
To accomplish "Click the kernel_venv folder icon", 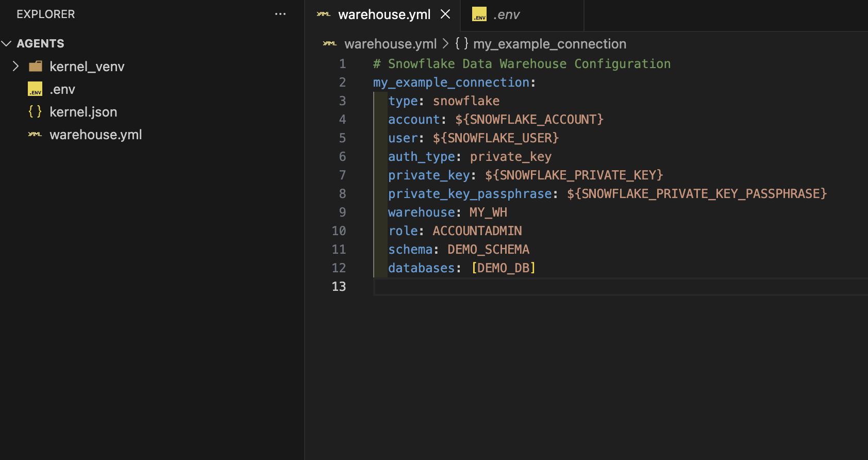I will (36, 67).
